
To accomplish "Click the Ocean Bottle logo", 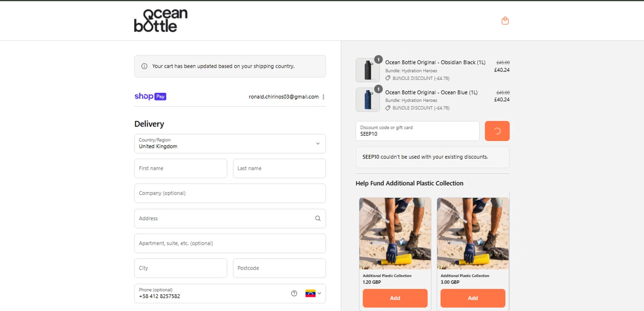I will point(161,21).
